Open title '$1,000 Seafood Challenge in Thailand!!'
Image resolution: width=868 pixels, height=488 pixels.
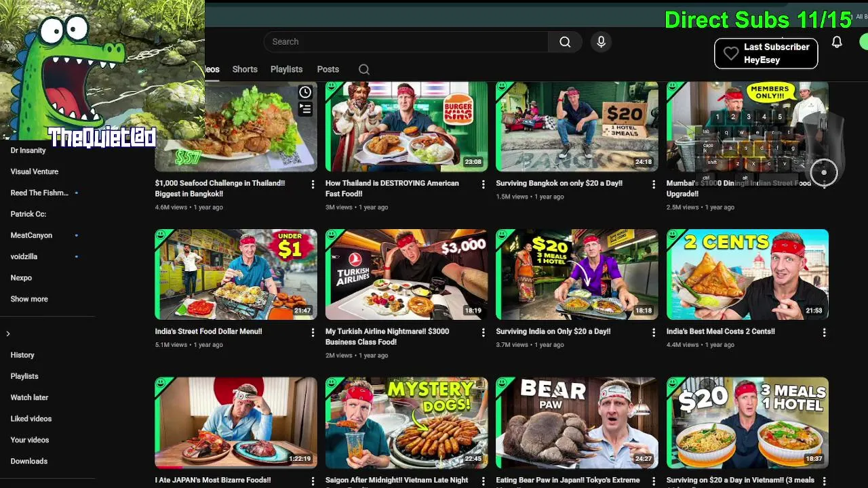220,188
